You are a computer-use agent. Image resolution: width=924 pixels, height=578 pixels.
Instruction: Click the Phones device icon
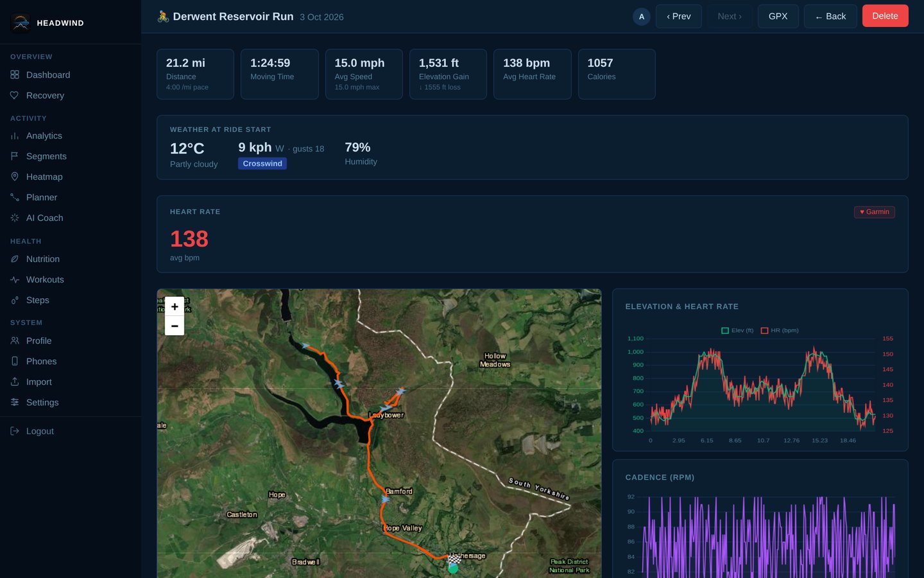tap(15, 362)
